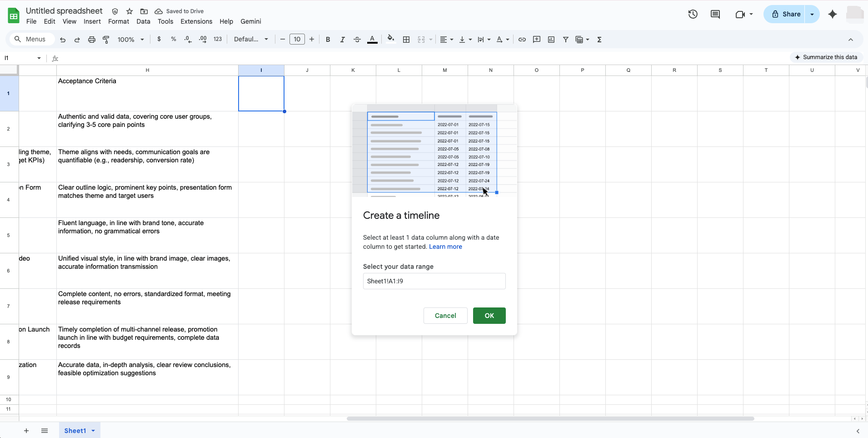Cancel the Create a timeline dialog
The image size is (868, 438).
coord(445,316)
